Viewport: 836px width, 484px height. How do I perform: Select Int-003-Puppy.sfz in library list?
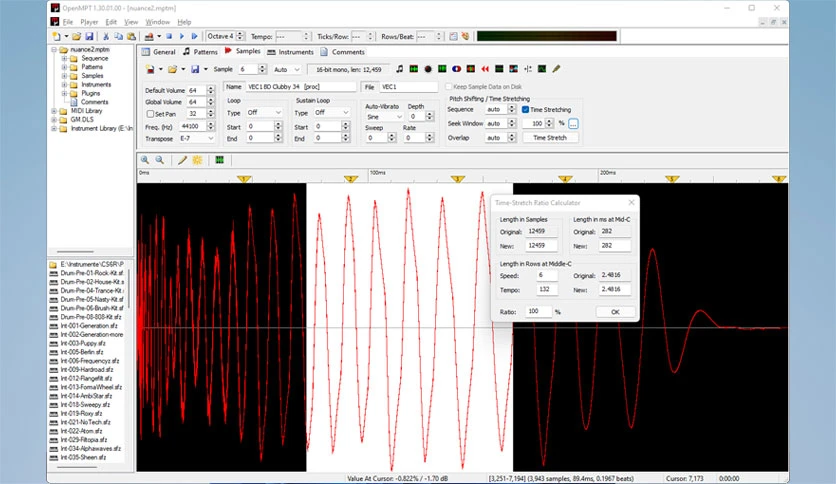coord(82,343)
